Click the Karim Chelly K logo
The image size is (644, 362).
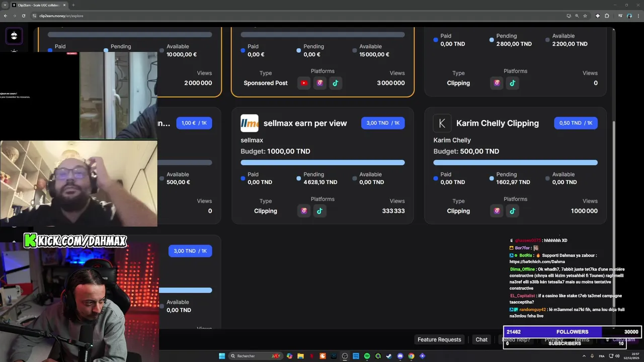[x=442, y=123]
